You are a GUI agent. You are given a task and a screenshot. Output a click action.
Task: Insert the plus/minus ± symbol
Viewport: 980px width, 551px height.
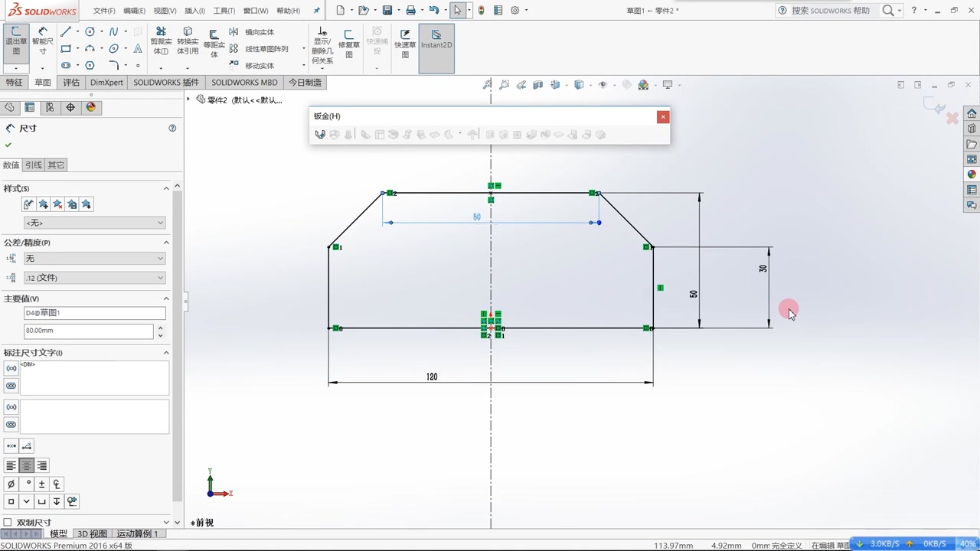41,484
